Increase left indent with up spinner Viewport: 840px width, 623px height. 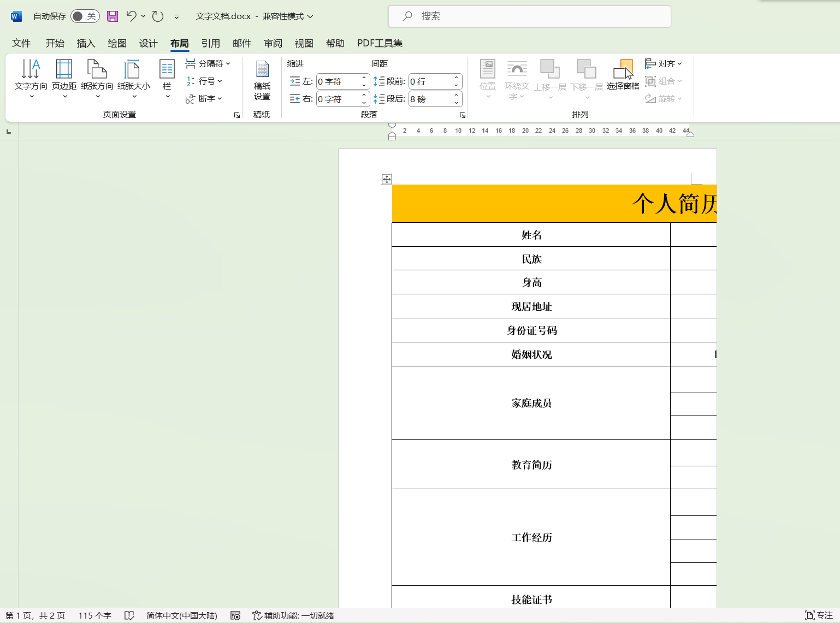[364, 78]
